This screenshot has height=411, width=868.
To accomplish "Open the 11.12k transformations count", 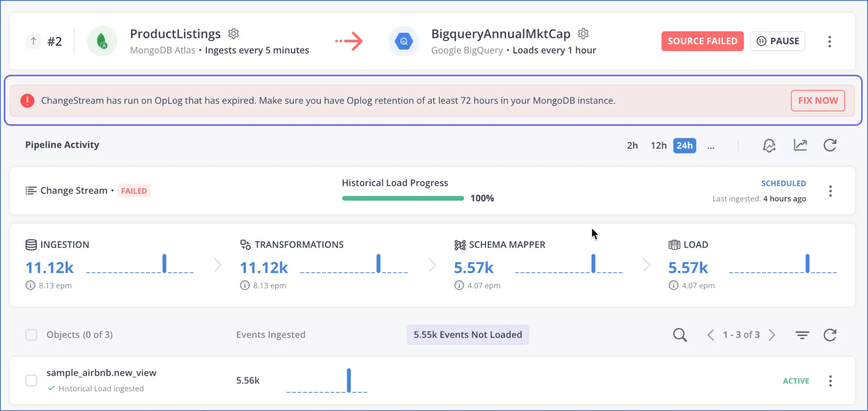I will click(x=264, y=268).
